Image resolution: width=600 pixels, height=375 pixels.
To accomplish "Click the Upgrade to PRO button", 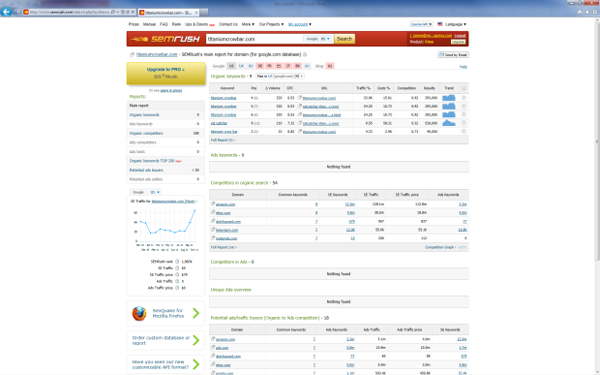I will [166, 73].
